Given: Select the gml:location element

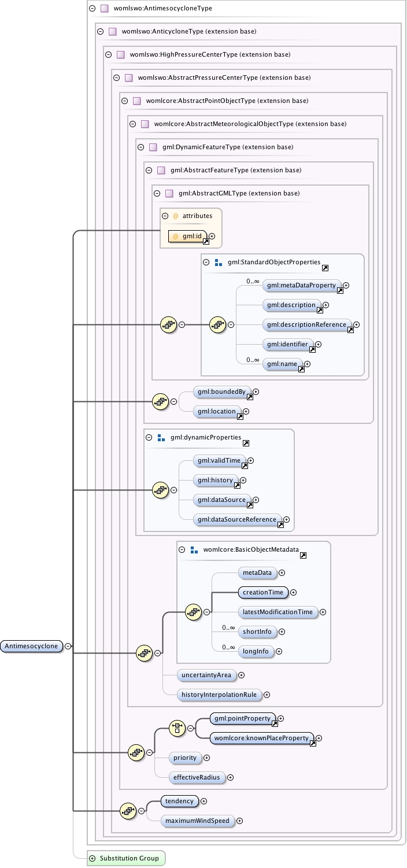Looking at the screenshot, I should pyautogui.click(x=217, y=411).
